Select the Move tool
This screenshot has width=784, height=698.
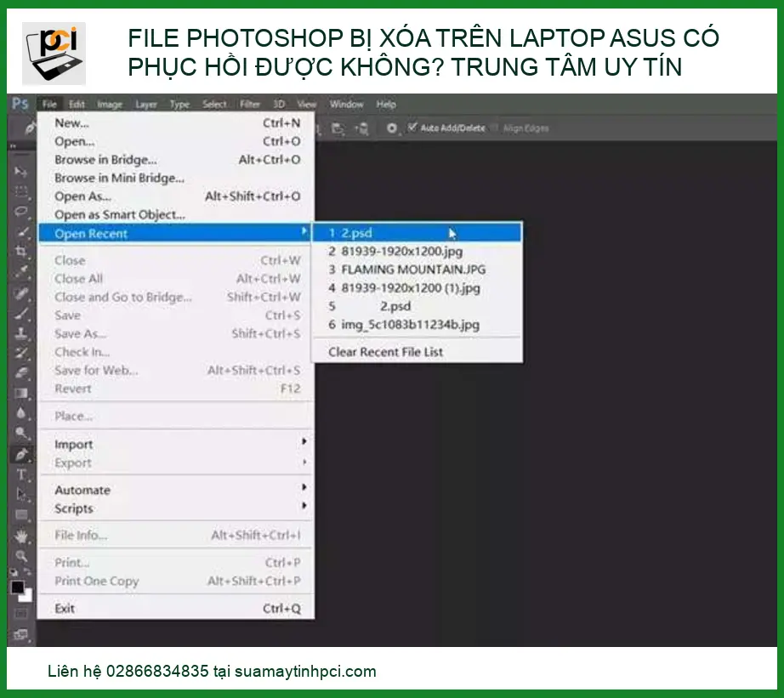21,170
